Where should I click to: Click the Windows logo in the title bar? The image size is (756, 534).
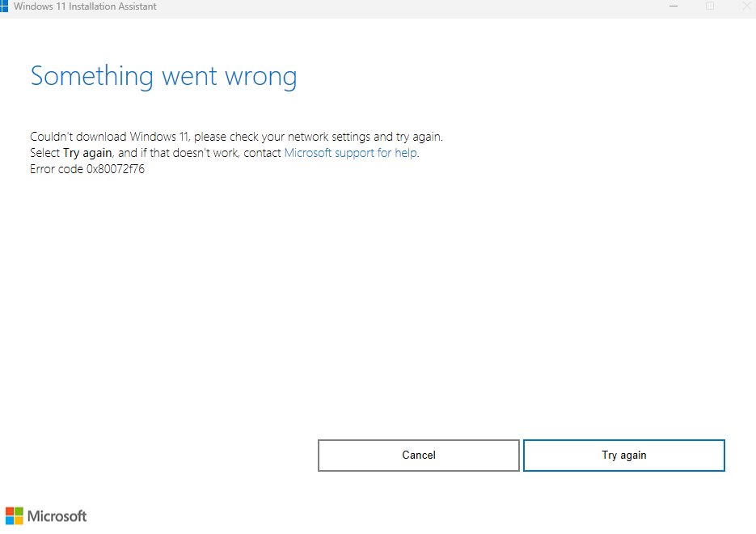pos(4,6)
